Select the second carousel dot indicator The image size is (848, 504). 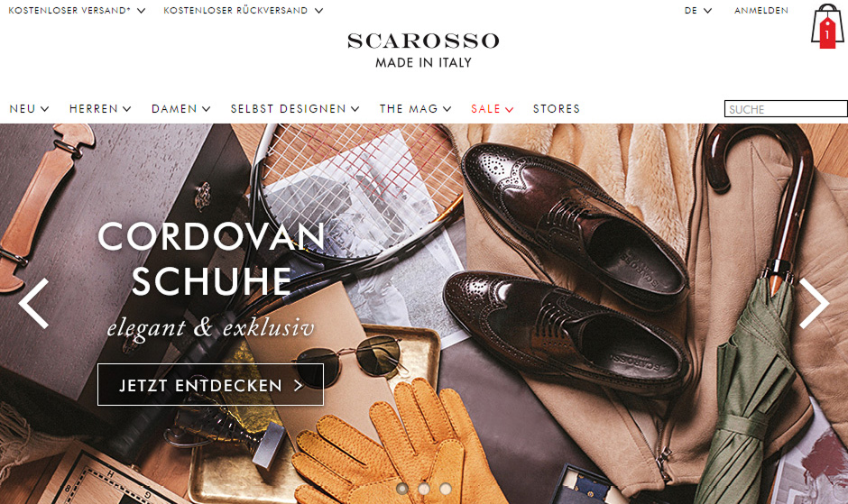(424, 489)
